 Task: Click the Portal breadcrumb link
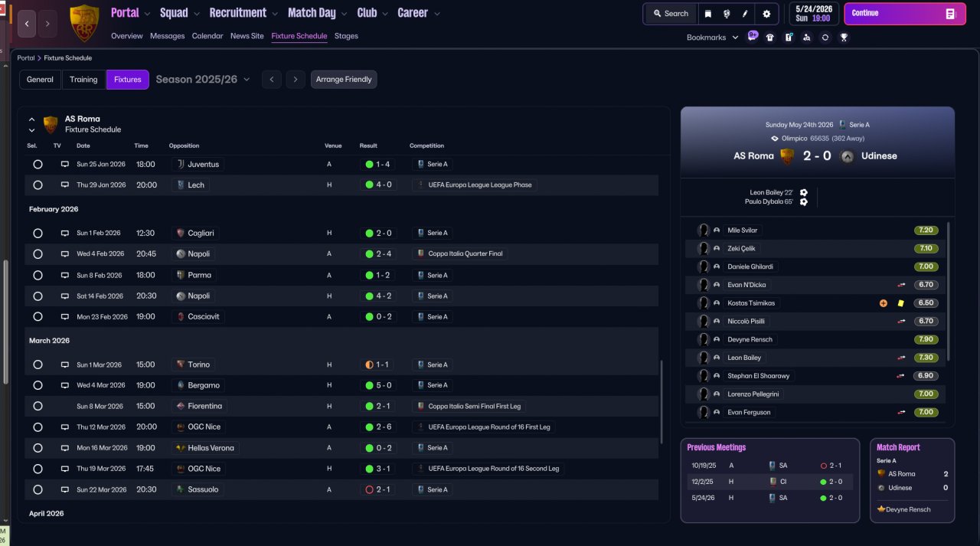pyautogui.click(x=26, y=58)
